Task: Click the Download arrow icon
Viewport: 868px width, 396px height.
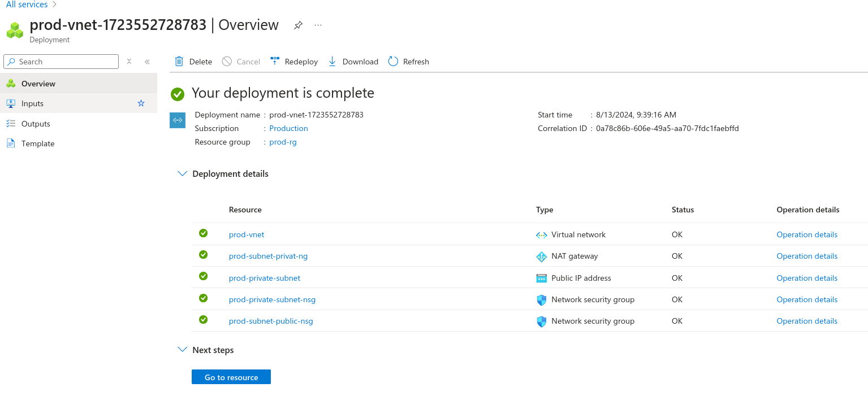Action: point(332,62)
